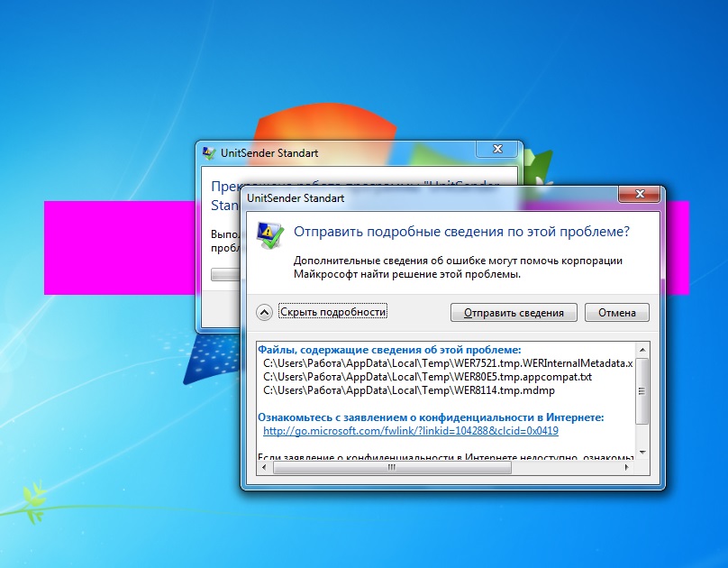Click the front dialog's 'UnitSender Standart' title
The image size is (728, 568).
coord(296,197)
